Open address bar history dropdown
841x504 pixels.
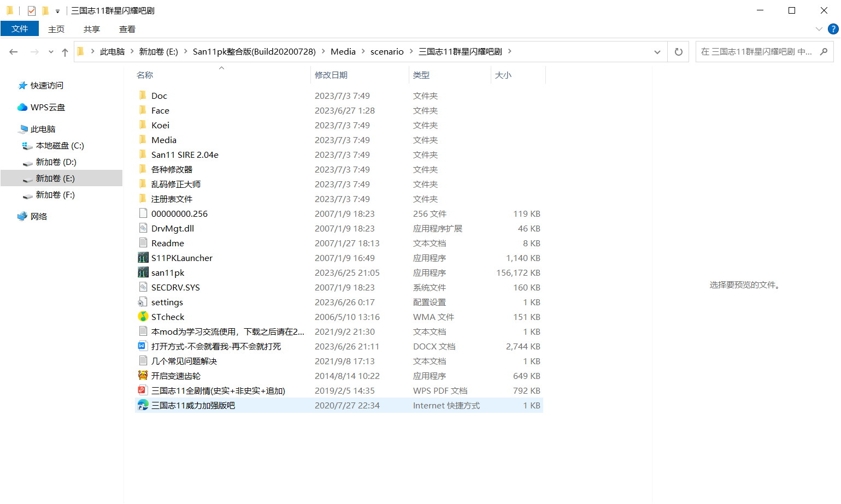[x=657, y=52]
